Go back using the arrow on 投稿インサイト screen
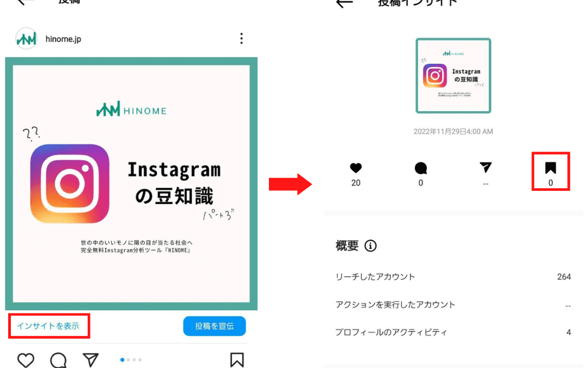 click(x=344, y=3)
